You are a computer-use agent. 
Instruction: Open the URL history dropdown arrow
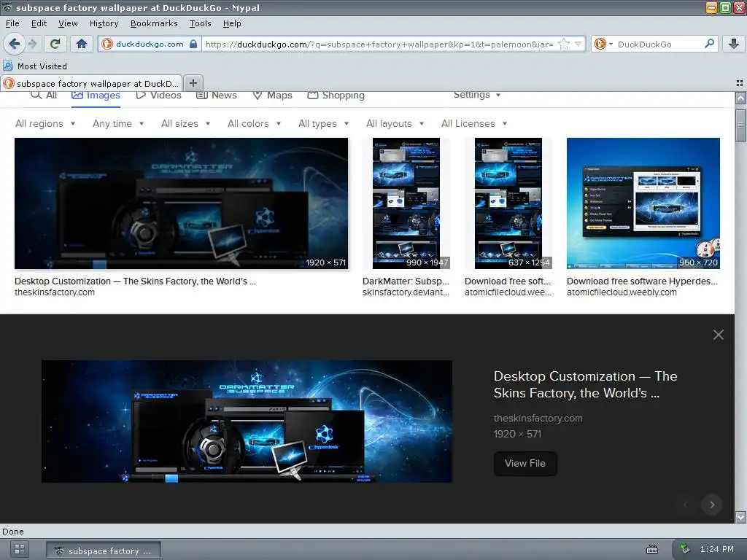578,44
